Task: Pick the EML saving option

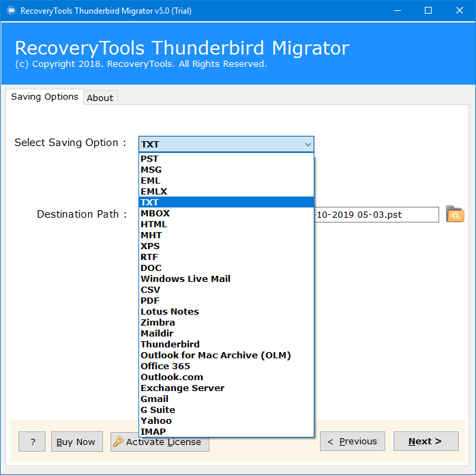Action: [x=226, y=180]
